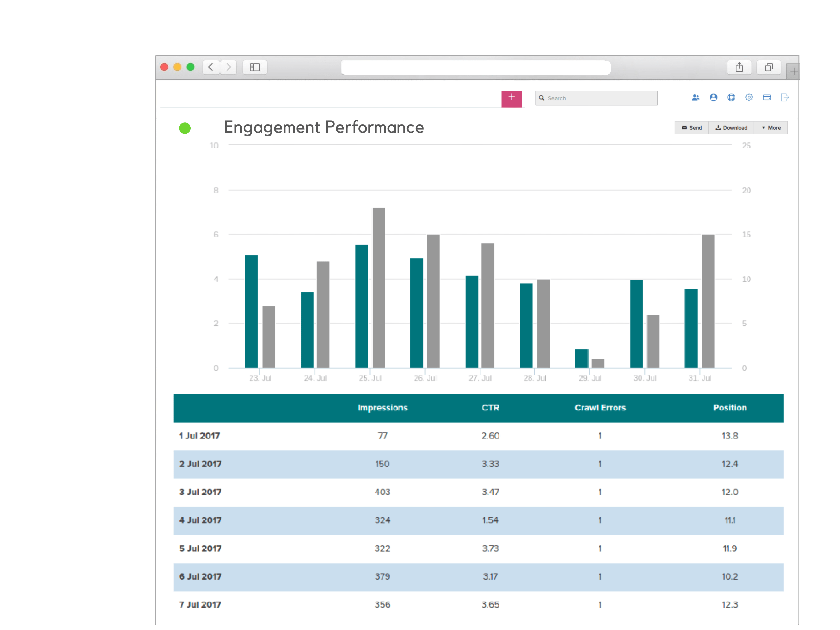The image size is (840, 630).
Task: Open your user profile icon
Action: tap(713, 98)
